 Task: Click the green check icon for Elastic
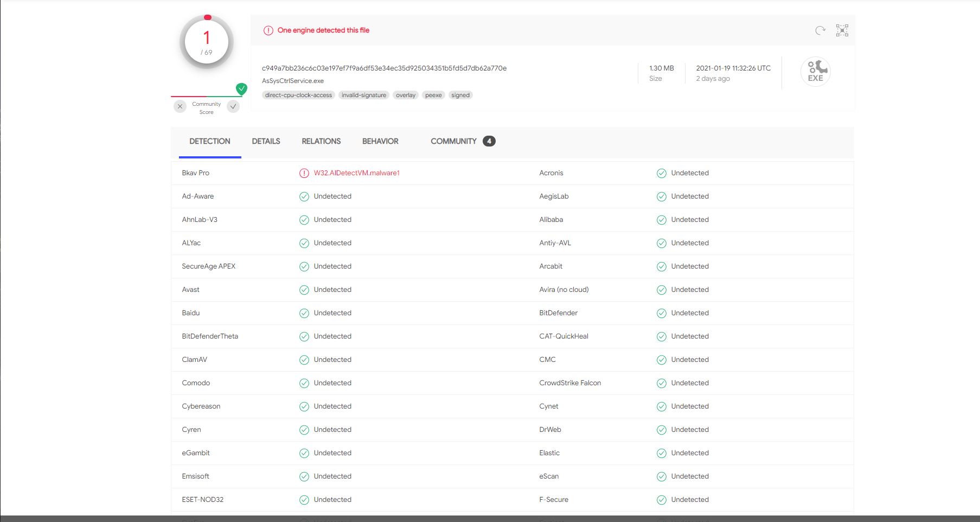pyautogui.click(x=662, y=453)
